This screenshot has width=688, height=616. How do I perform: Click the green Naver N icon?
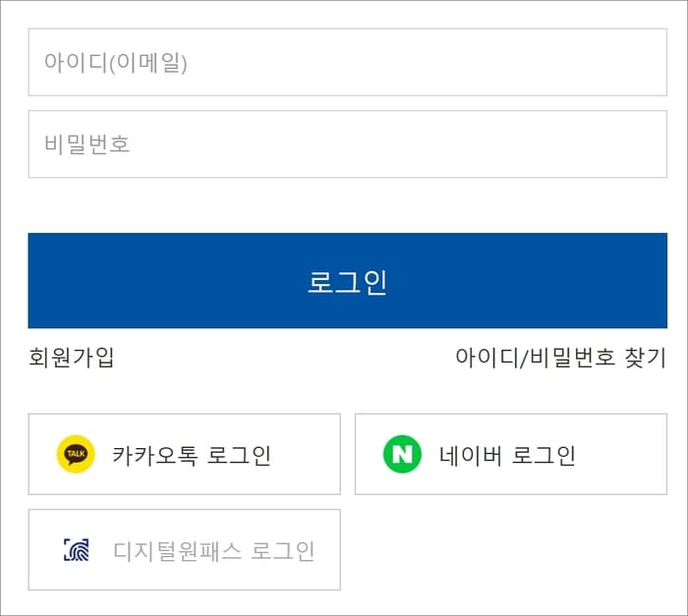coord(402,454)
